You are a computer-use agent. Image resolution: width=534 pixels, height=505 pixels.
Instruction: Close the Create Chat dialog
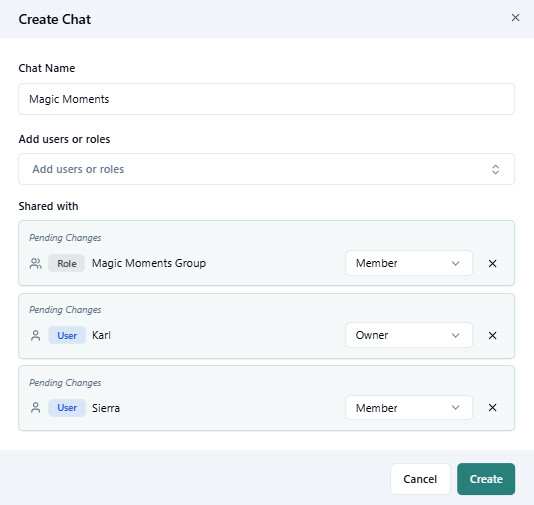515,18
